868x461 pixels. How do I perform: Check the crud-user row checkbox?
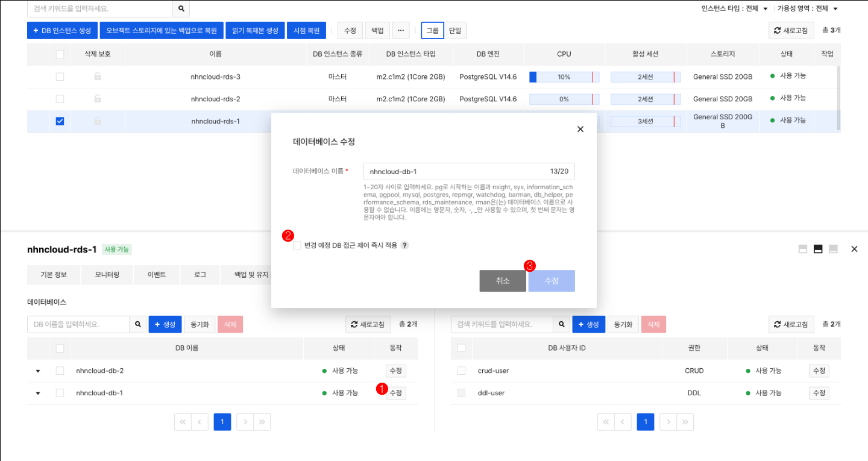[461, 371]
